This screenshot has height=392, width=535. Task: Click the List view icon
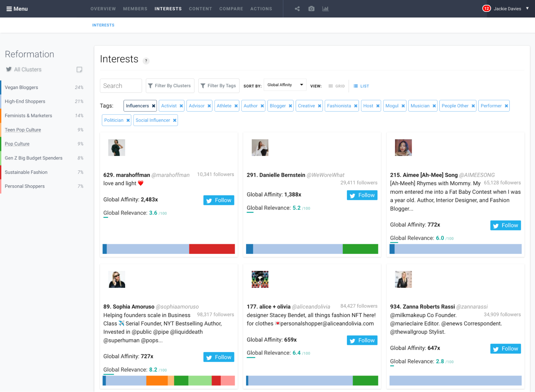[356, 86]
